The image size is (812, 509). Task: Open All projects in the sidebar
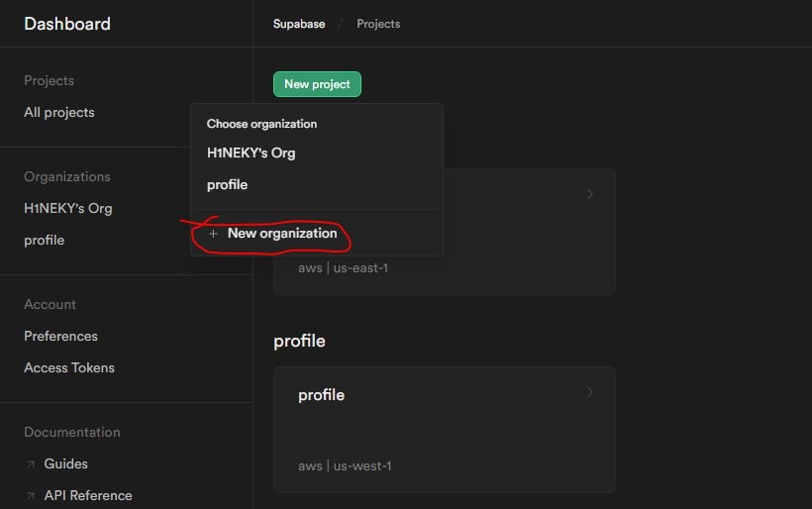click(x=59, y=112)
